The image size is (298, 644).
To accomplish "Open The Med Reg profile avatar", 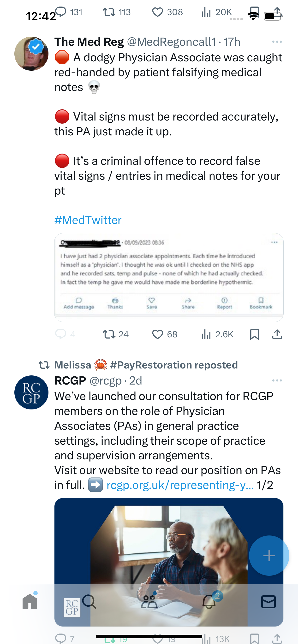I will [x=31, y=54].
